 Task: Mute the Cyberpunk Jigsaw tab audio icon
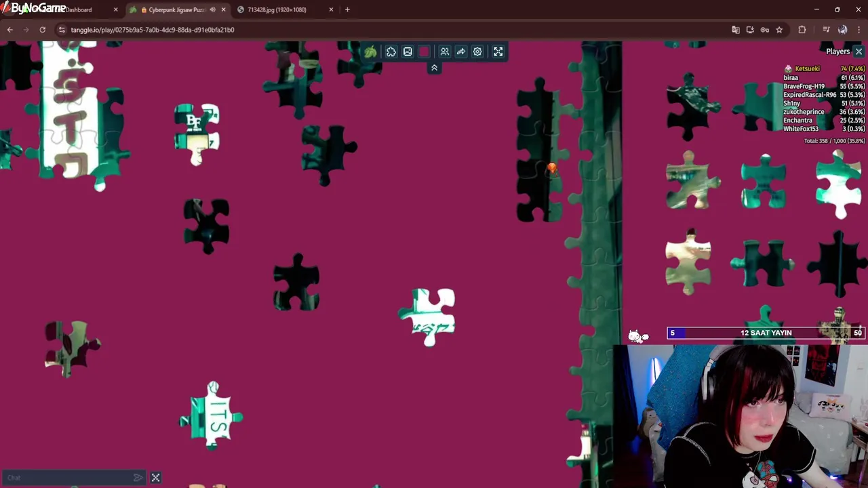(x=213, y=9)
